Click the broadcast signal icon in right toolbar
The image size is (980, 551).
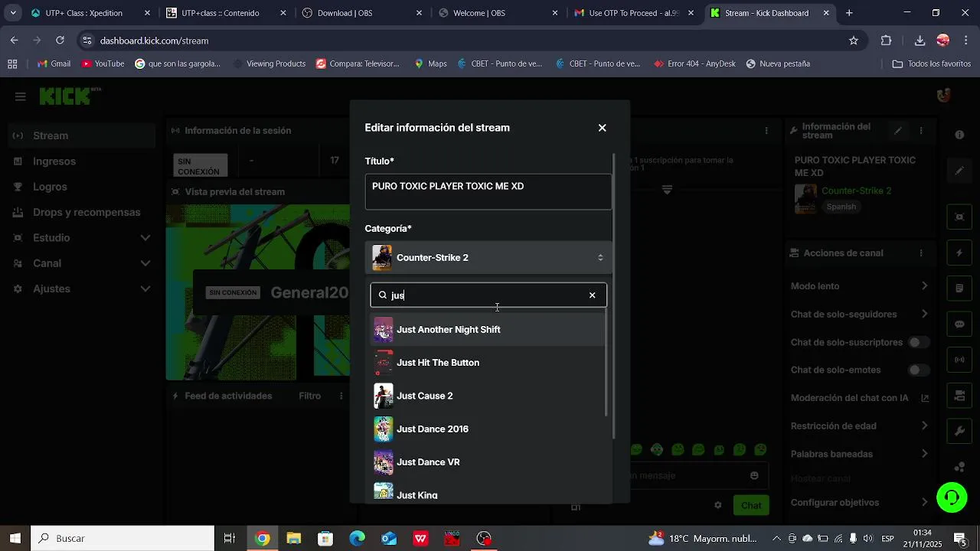[x=959, y=360]
